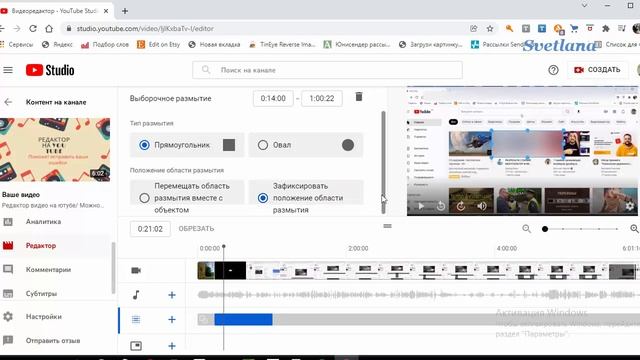Click the СОЗДАТЬ create button
The image size is (640, 360).
tap(597, 70)
